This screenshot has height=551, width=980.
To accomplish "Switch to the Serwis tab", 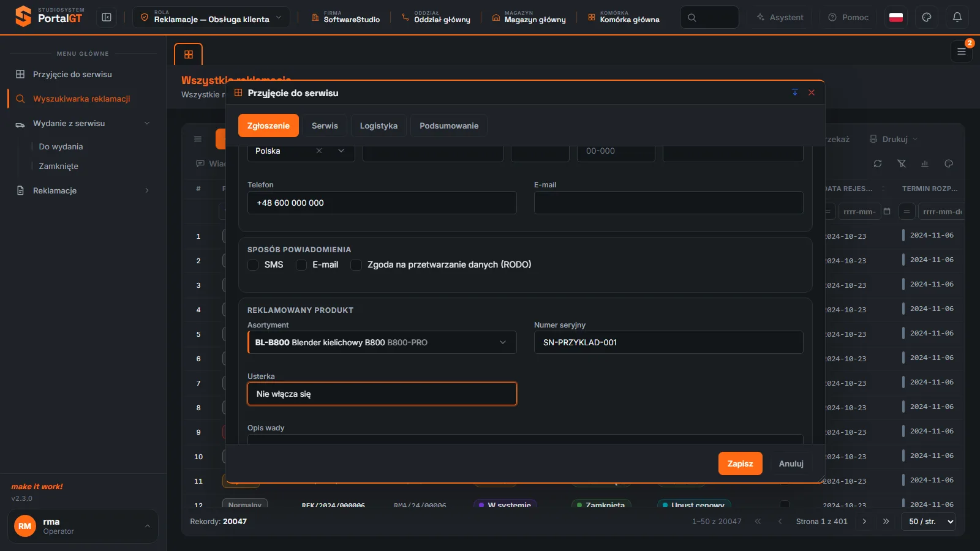I will pos(325,126).
